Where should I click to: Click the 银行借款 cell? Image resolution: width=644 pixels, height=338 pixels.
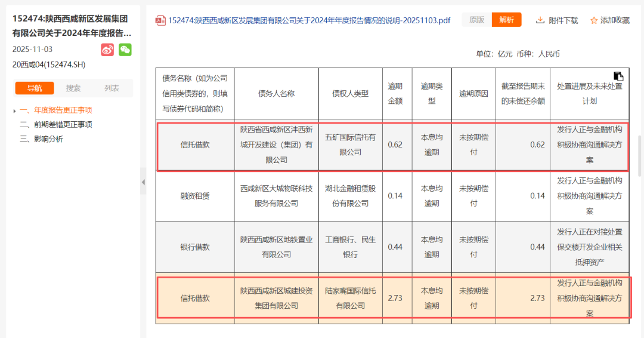pos(195,247)
